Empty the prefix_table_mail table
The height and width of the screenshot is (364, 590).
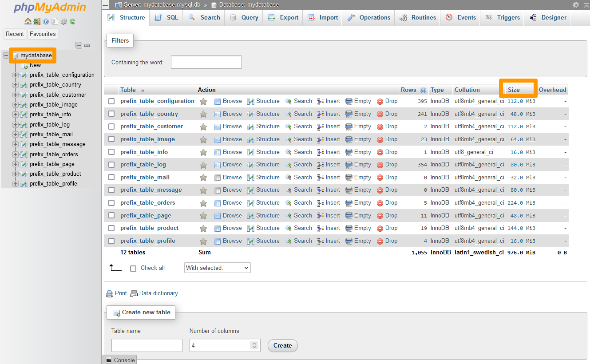361,177
